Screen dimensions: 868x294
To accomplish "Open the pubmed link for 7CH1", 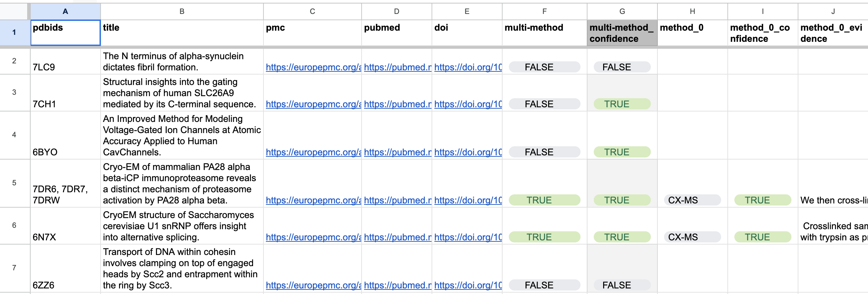I will pyautogui.click(x=397, y=104).
